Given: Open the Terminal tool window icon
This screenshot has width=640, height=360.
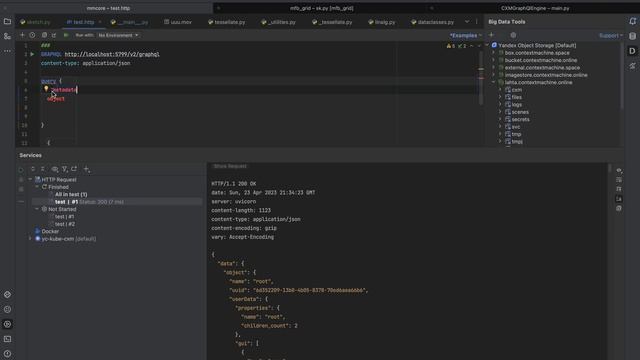Looking at the screenshot, I should (x=7, y=339).
